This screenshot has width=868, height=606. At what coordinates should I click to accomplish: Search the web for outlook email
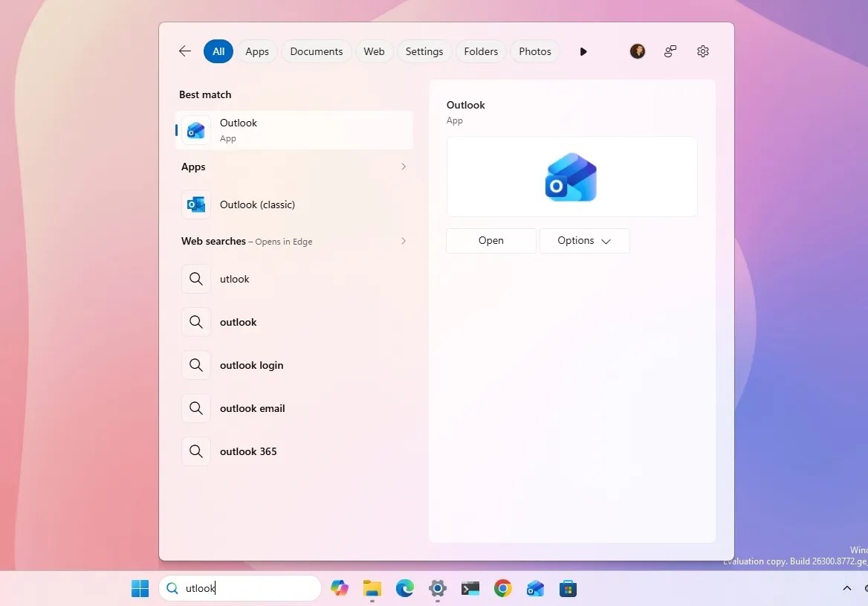tap(294, 408)
